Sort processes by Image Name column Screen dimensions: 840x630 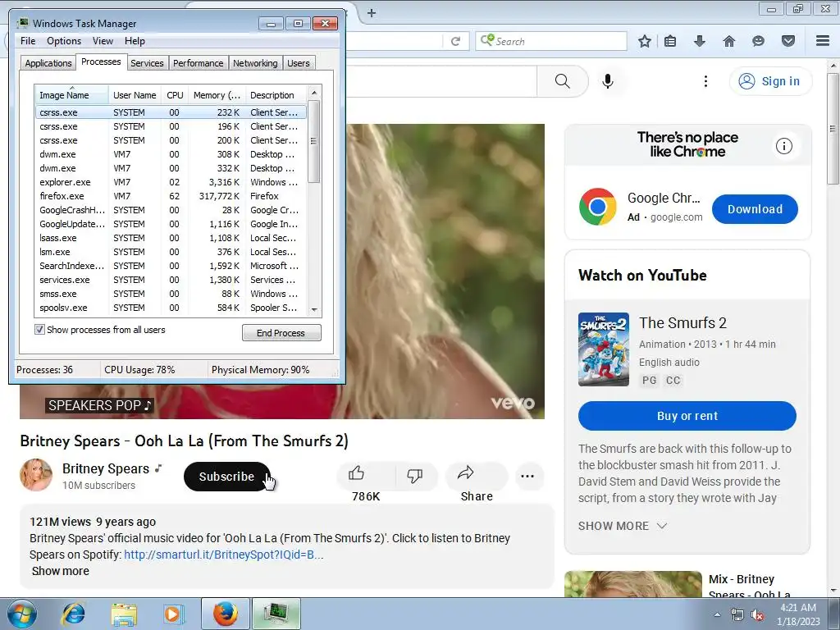click(x=72, y=95)
